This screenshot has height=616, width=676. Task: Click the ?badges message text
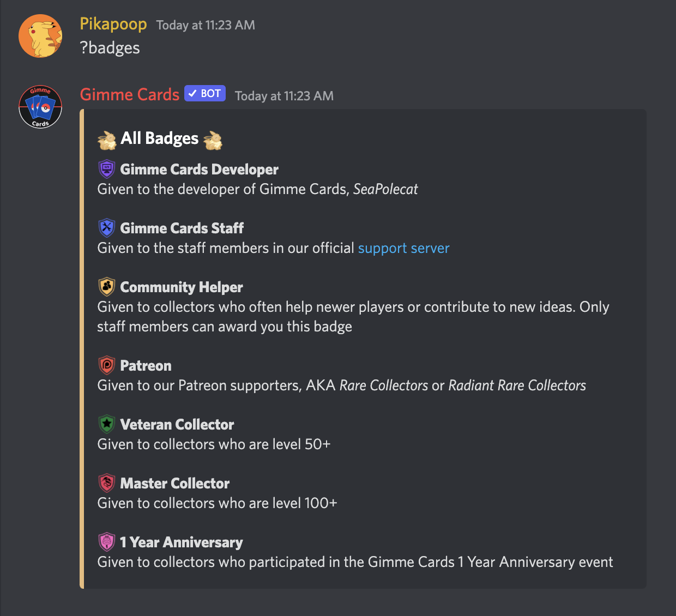[110, 48]
